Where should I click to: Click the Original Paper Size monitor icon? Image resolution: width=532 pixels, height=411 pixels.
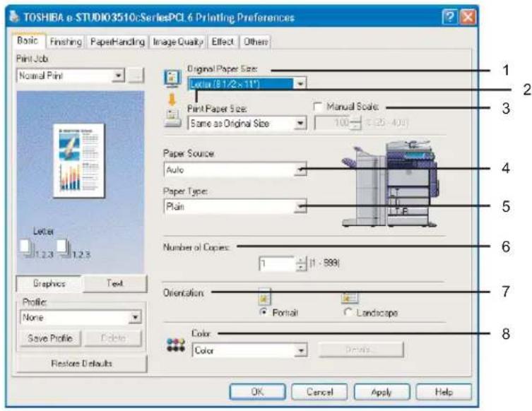[172, 78]
